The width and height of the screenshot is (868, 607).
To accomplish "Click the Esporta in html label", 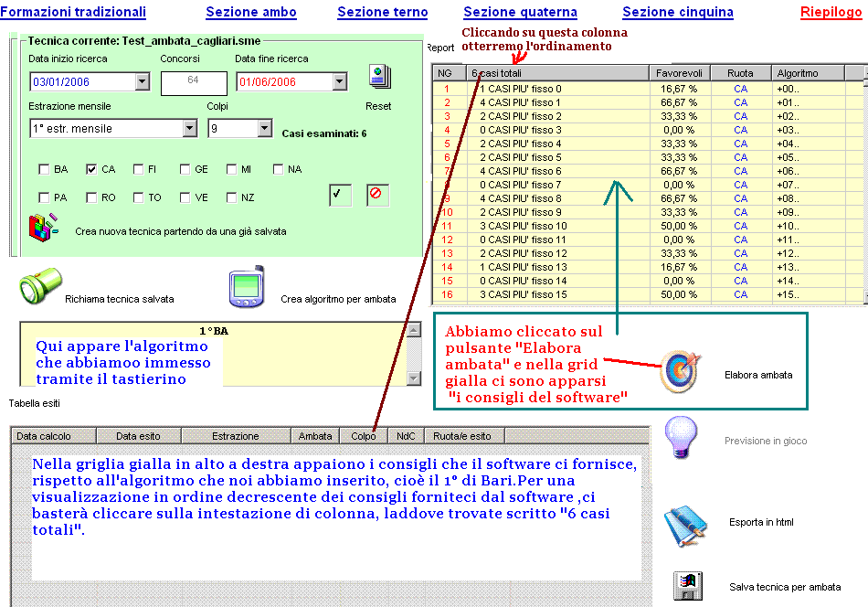I will 761,522.
